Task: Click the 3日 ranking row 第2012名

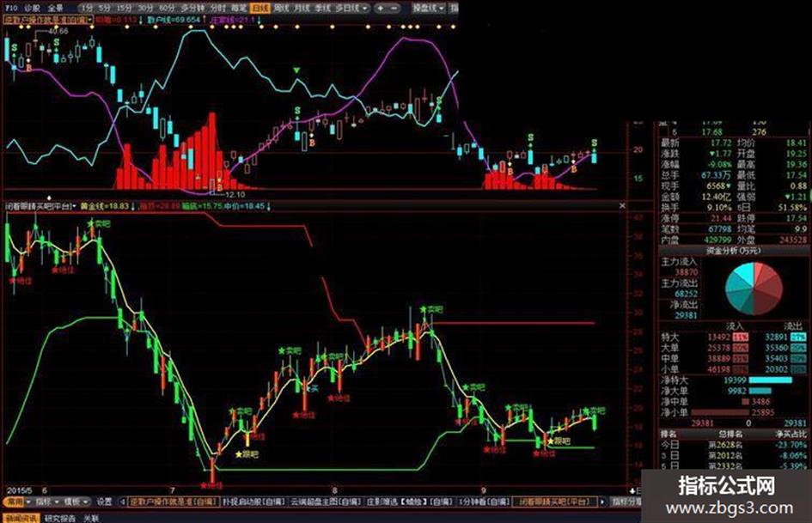Action: click(733, 456)
